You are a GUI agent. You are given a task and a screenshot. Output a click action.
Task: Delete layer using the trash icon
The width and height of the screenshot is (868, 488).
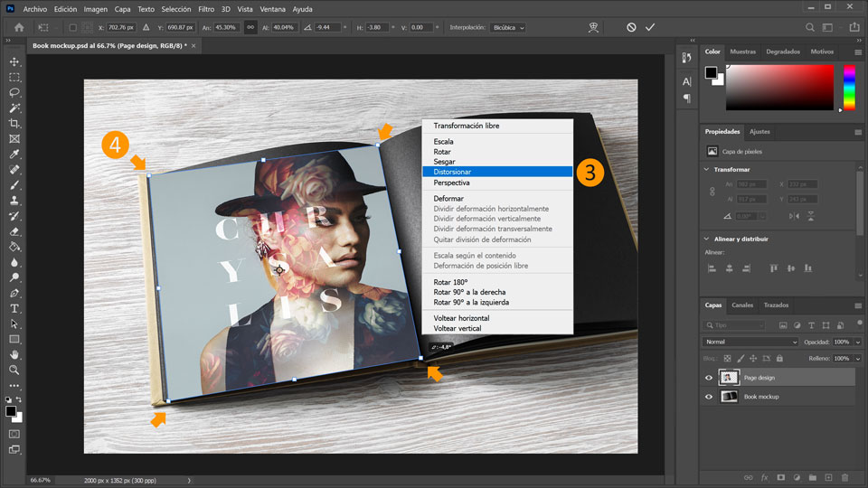click(844, 477)
